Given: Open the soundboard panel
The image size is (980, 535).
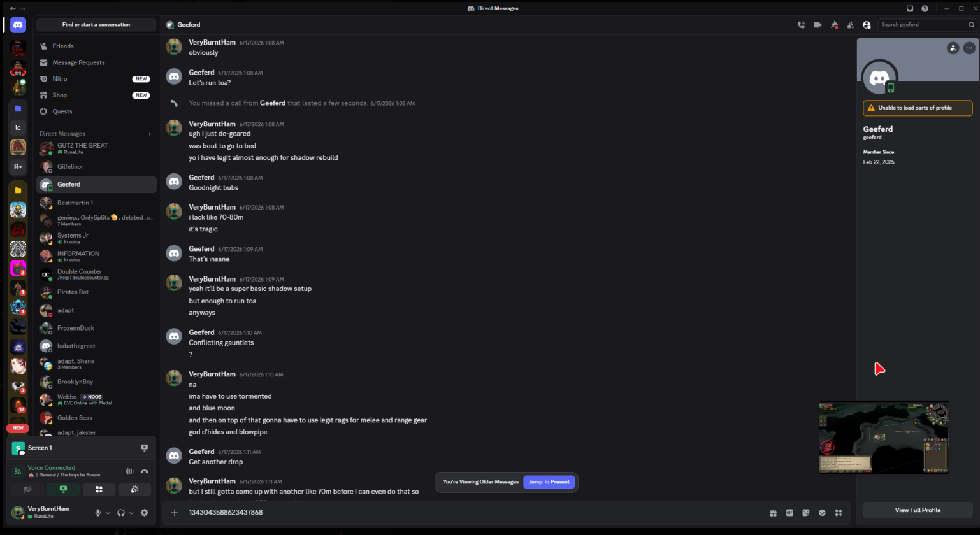Looking at the screenshot, I should coord(134,489).
